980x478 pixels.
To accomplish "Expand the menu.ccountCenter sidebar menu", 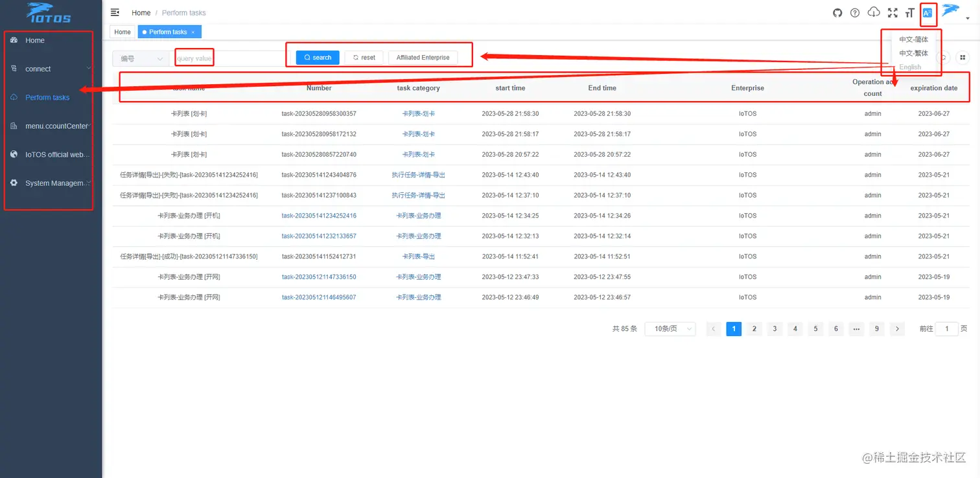I will point(51,126).
